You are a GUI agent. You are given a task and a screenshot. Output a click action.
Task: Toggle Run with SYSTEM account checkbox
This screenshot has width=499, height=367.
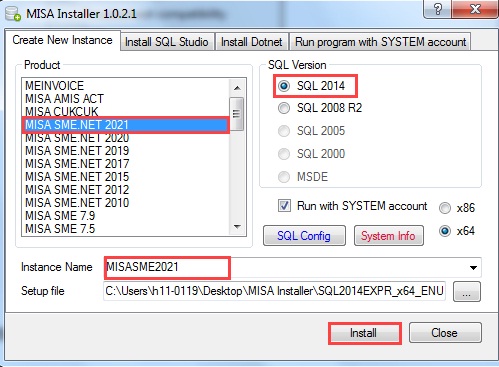[284, 206]
